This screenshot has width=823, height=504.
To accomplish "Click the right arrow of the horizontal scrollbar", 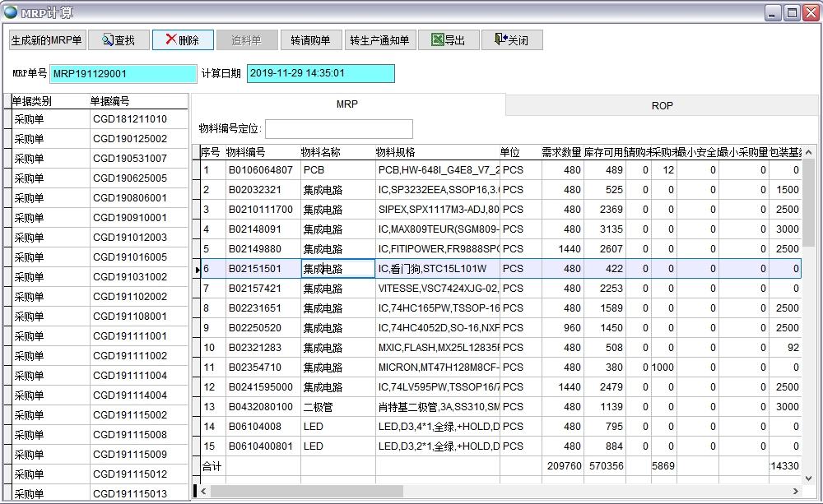I will (797, 491).
